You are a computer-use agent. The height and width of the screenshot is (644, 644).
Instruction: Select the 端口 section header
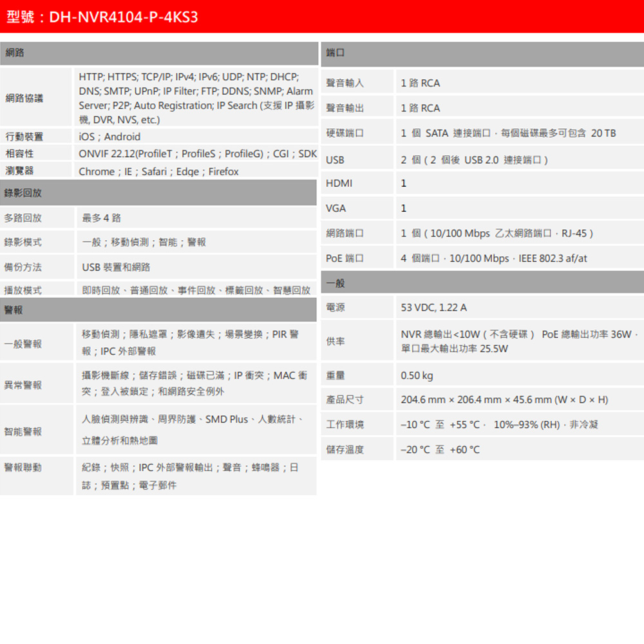pos(482,53)
